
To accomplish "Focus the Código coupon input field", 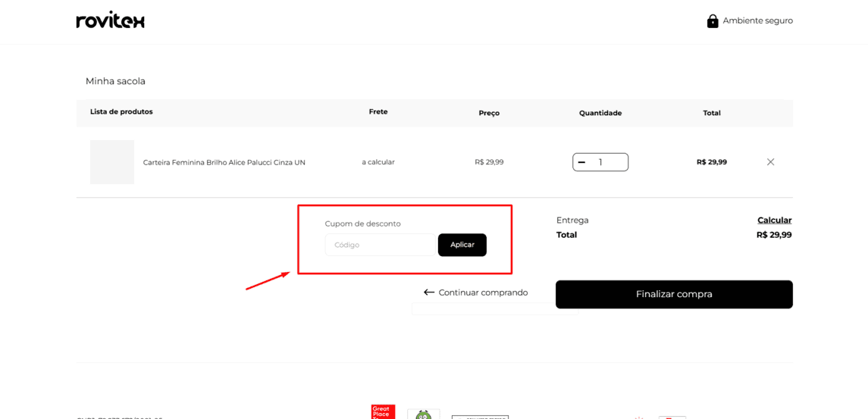I will 381,245.
